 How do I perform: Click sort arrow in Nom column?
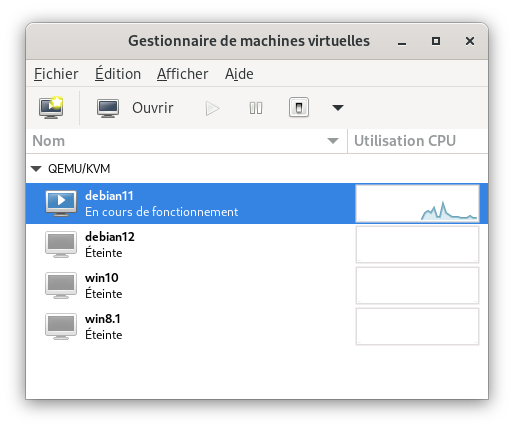[333, 141]
